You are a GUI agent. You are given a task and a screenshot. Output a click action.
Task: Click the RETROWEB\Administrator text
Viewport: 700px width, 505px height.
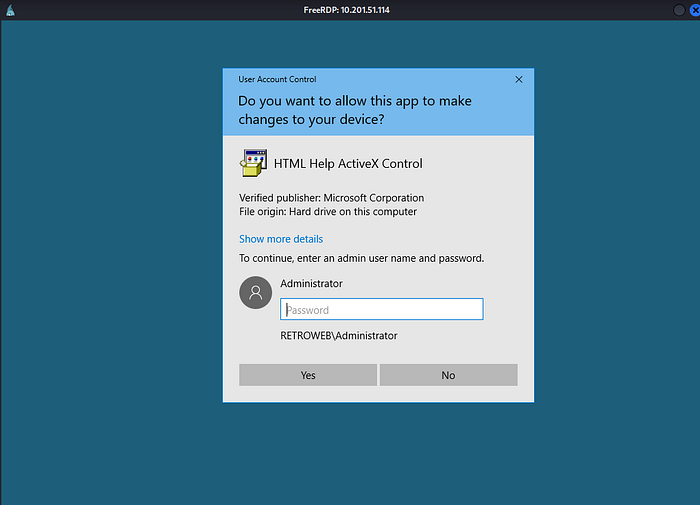click(338, 336)
